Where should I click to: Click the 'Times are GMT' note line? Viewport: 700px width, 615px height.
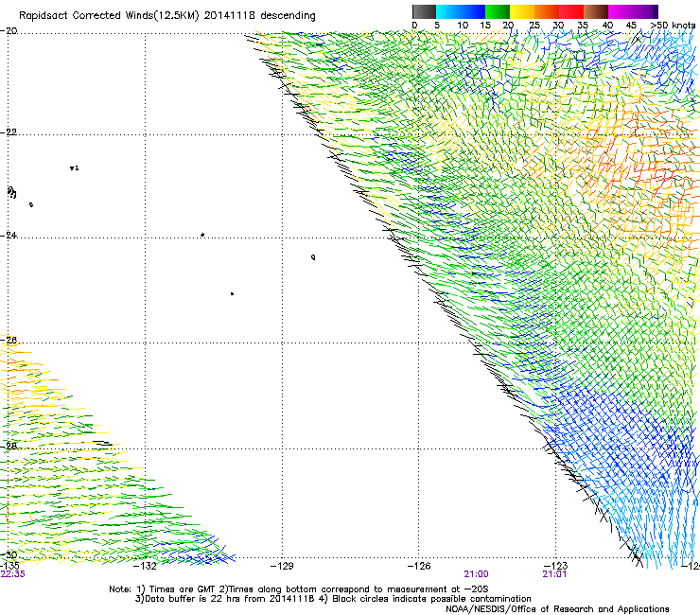pos(299,589)
